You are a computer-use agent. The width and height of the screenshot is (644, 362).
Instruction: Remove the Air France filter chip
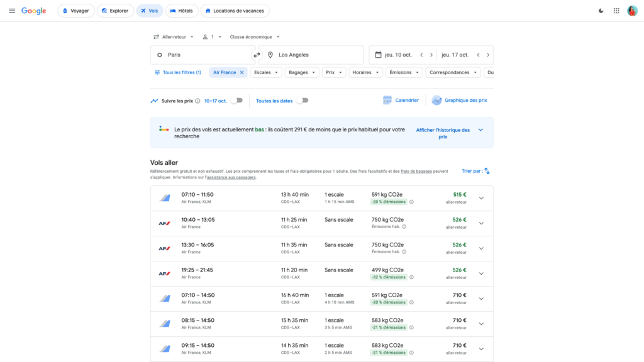click(242, 73)
